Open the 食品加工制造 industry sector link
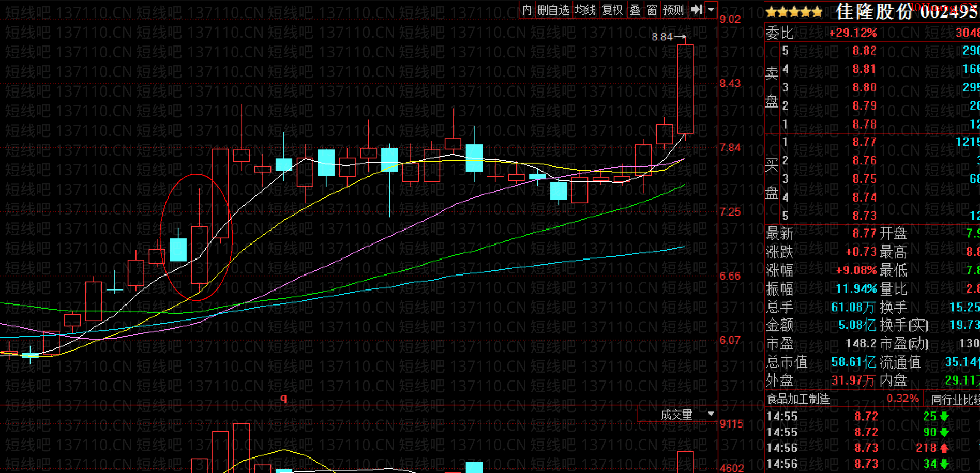The height and width of the screenshot is (473, 980). pyautogui.click(x=798, y=399)
